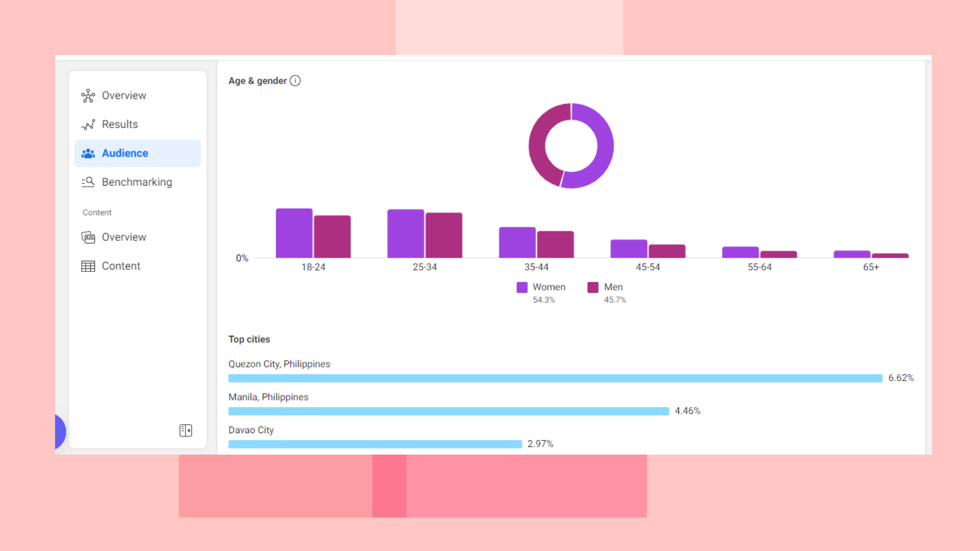This screenshot has width=980, height=551.
Task: Click the 54.3% Women percentage
Action: click(544, 300)
